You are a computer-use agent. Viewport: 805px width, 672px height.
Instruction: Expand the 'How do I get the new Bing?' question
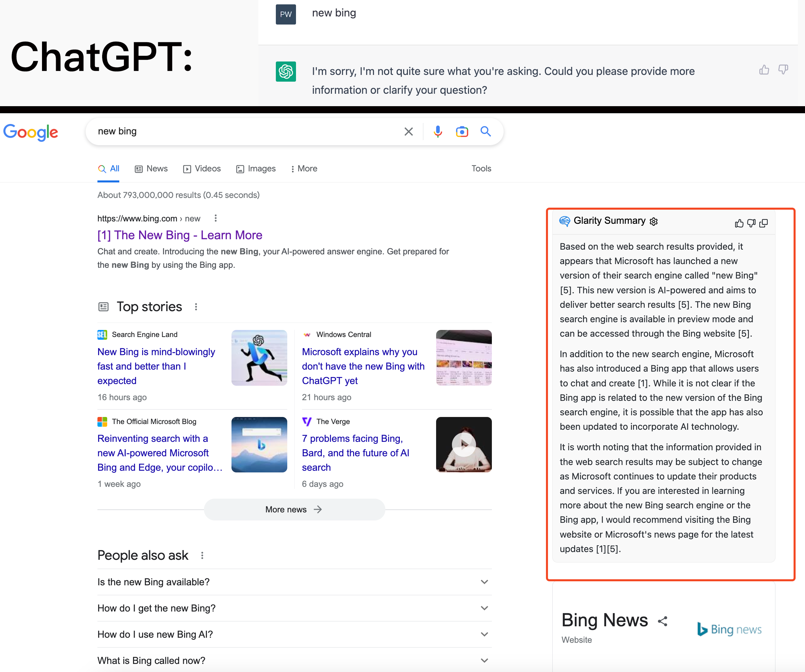point(295,608)
